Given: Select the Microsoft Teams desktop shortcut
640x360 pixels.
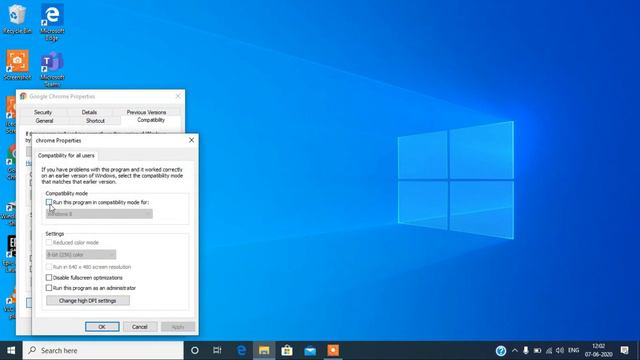Looking at the screenshot, I should click(52, 69).
